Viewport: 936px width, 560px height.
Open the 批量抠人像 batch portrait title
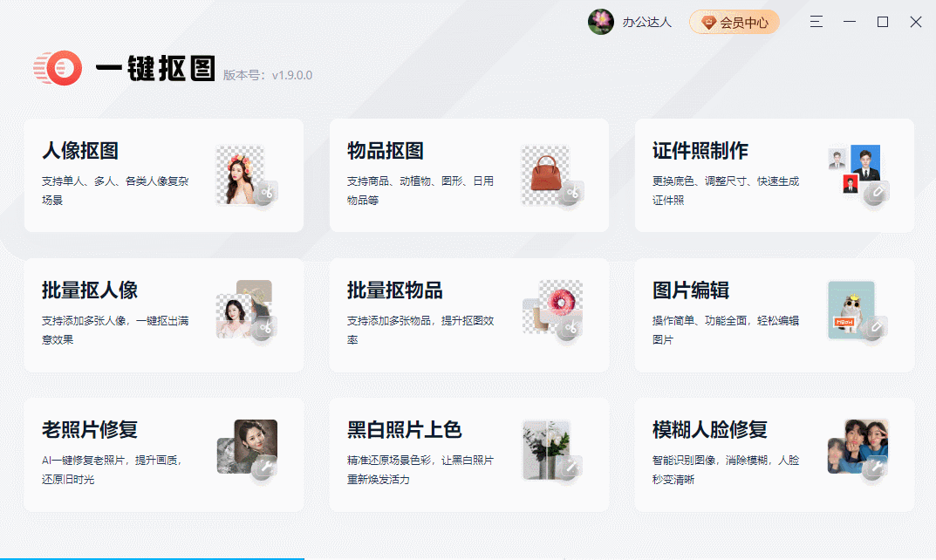click(x=90, y=290)
